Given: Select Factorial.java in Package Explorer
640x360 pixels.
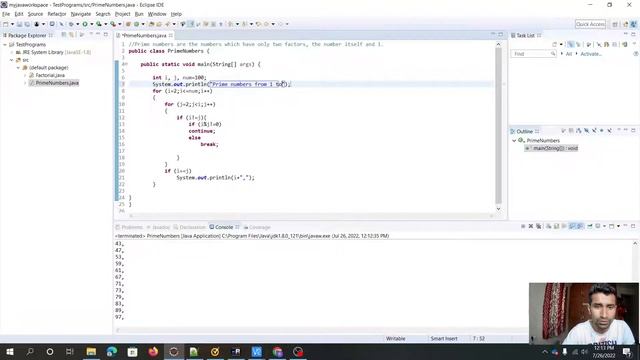Looking at the screenshot, I should (x=50, y=76).
